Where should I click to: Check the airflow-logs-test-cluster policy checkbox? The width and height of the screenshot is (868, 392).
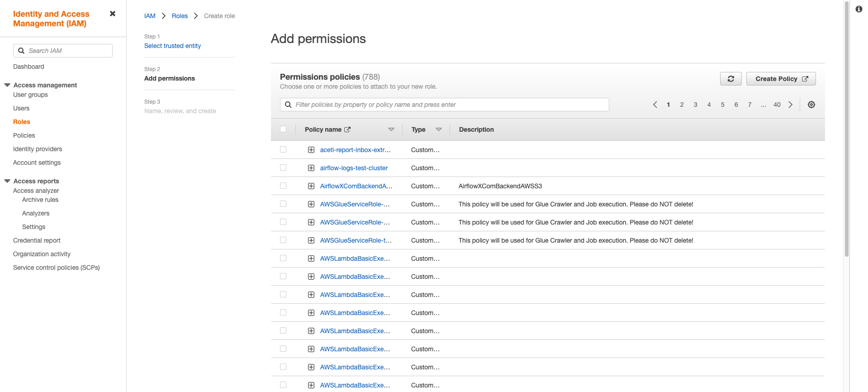tap(283, 167)
